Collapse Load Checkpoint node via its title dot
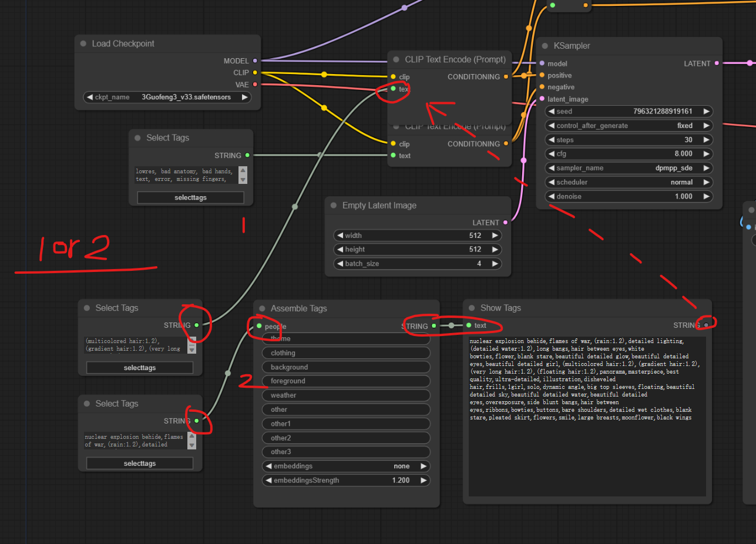 point(84,44)
